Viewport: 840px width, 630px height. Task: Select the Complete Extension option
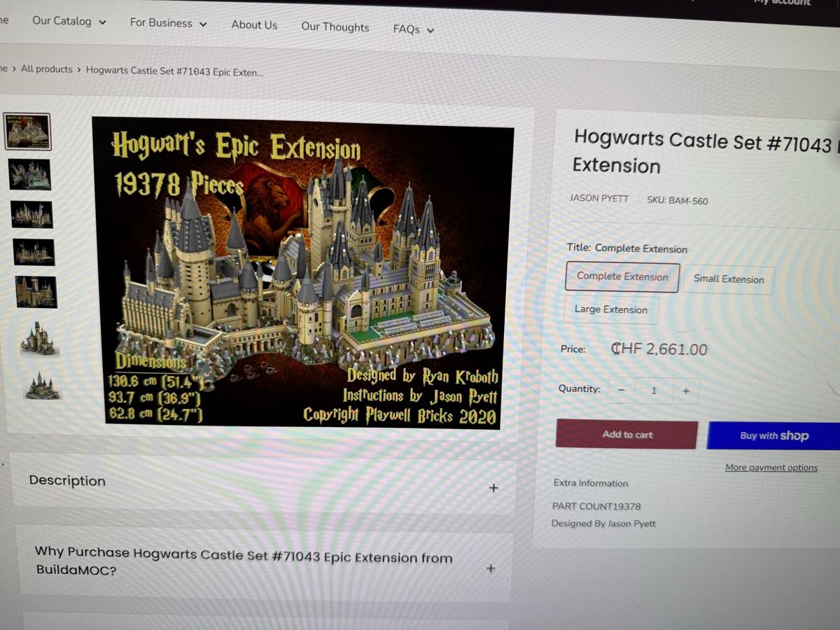point(622,276)
